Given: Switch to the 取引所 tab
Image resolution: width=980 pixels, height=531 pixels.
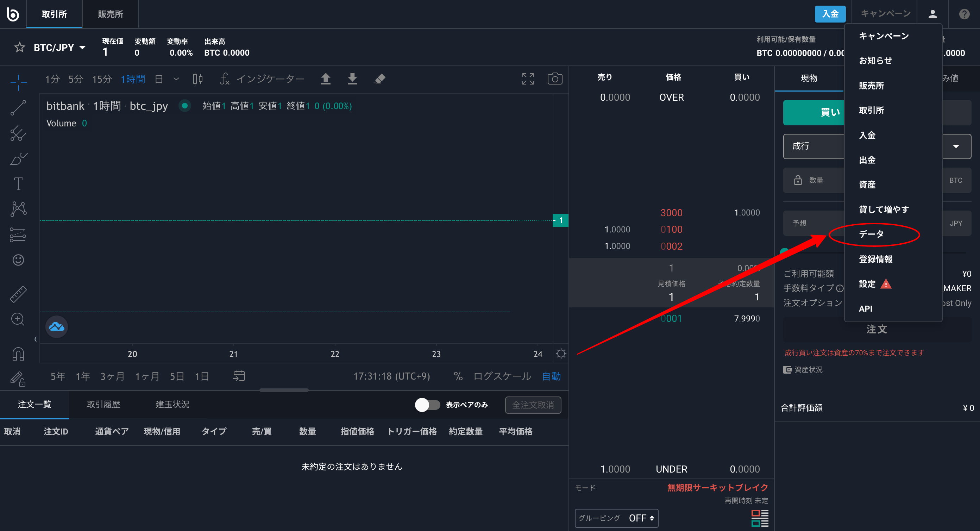Looking at the screenshot, I should [x=54, y=14].
